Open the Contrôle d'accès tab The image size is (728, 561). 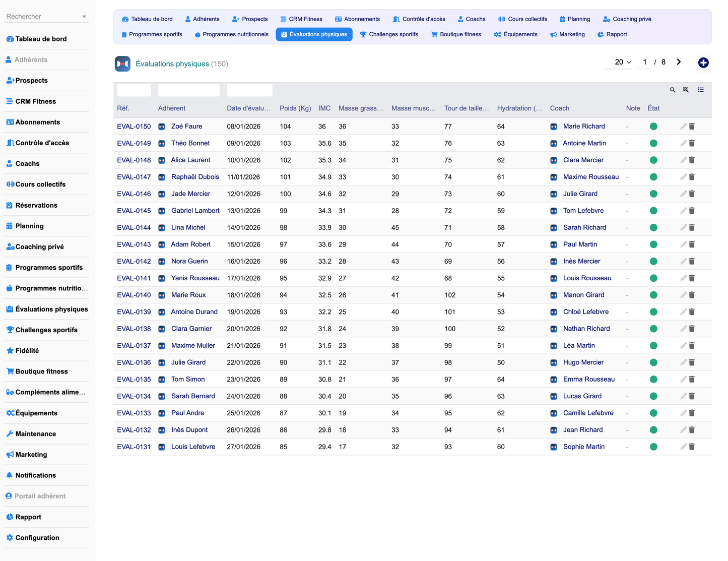coord(419,19)
